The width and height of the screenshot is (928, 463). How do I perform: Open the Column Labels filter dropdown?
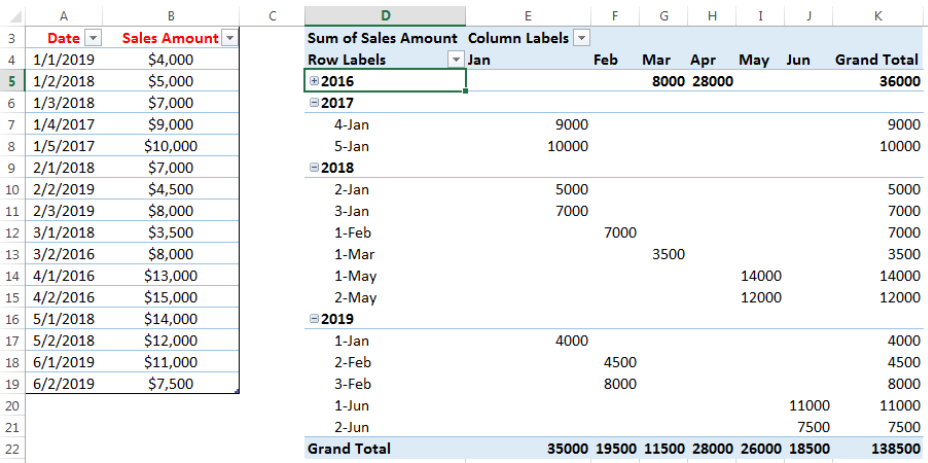pos(582,38)
